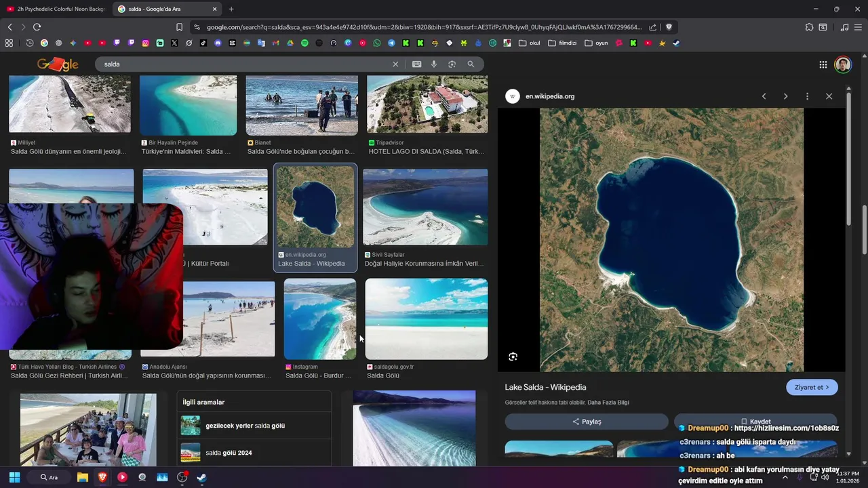Open the WhatsApp bookmark icon
Viewport: 868px width, 488px height.
tap(377, 43)
